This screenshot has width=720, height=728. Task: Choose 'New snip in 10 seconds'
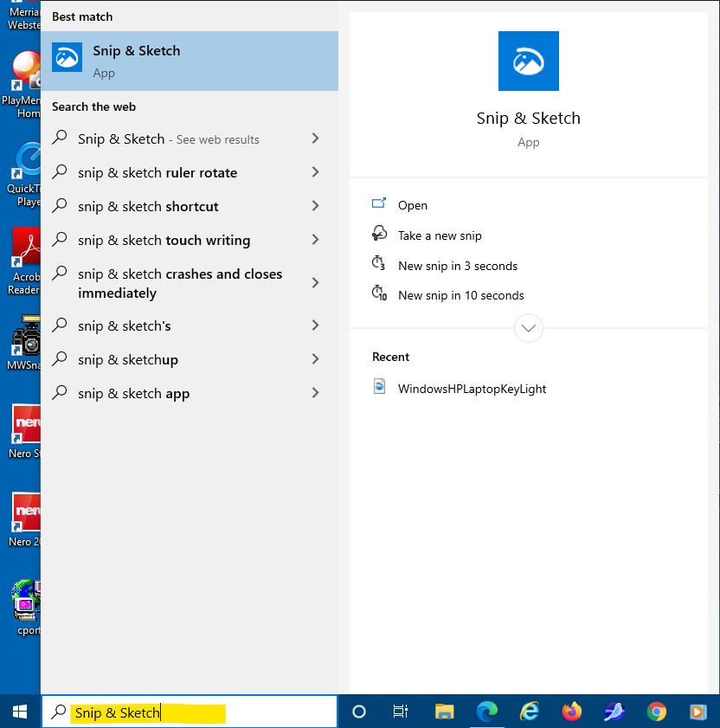pos(461,295)
